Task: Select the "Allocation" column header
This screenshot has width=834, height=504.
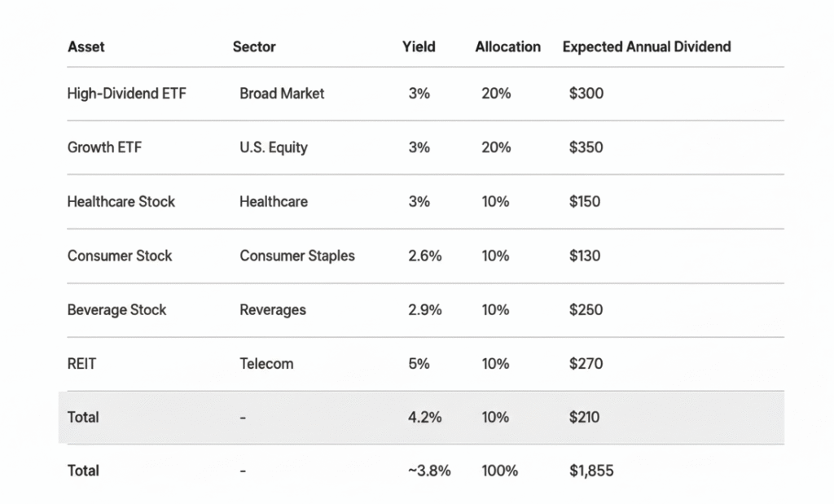Action: click(507, 46)
